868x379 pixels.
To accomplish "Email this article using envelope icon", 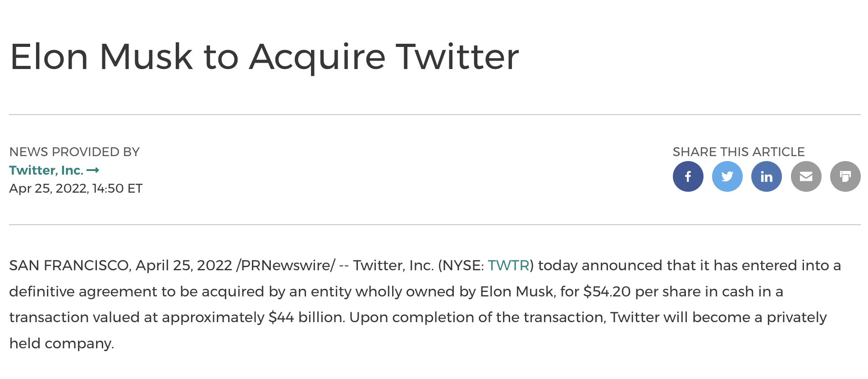I will click(806, 176).
